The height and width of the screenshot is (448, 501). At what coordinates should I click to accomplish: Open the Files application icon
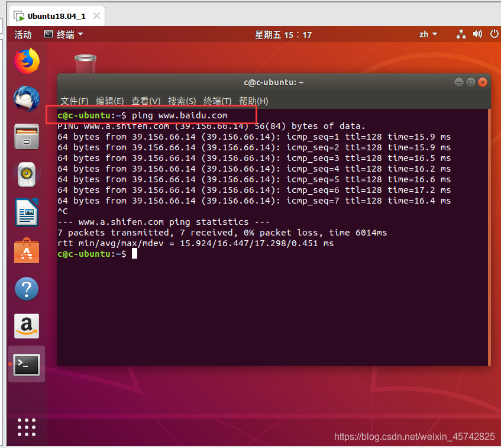point(25,137)
